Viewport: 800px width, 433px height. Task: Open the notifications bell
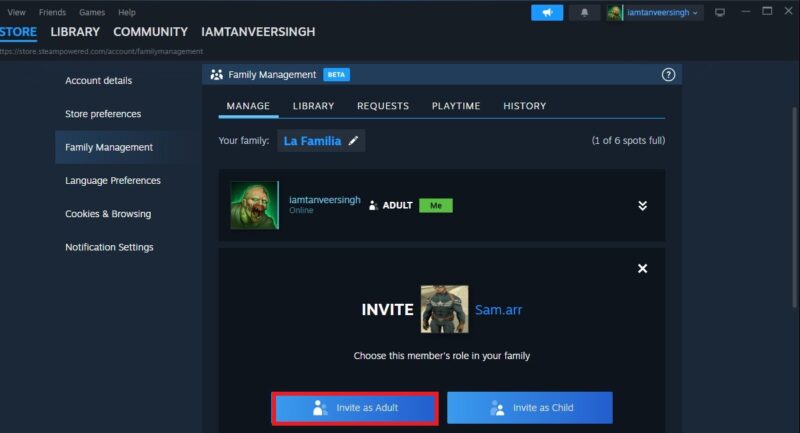click(584, 12)
